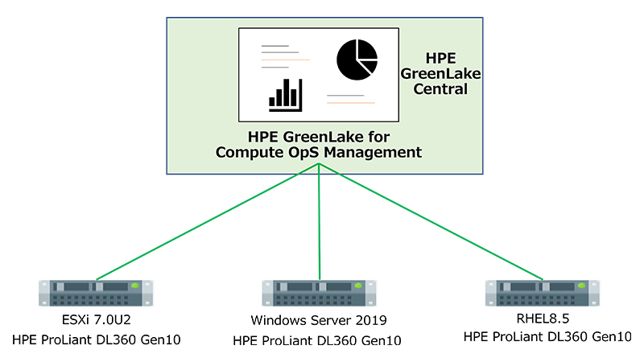This screenshot has height=362, width=644.
Task: Click the pie chart icon in dashboard
Action: click(x=357, y=60)
